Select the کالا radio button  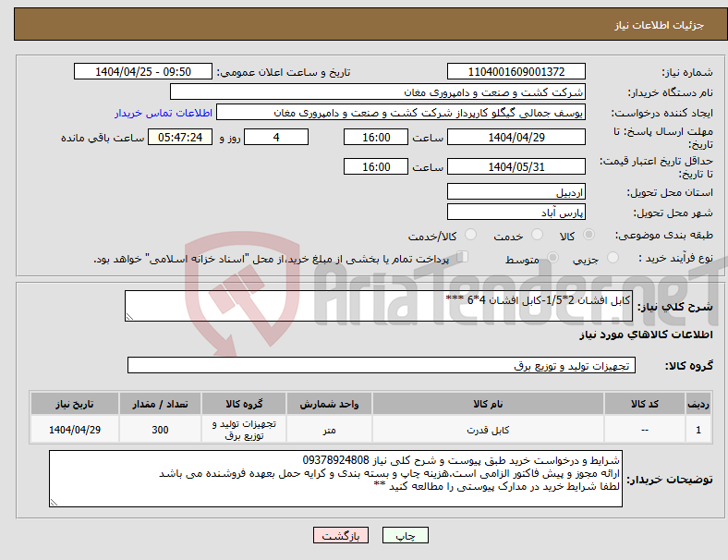pyautogui.click(x=588, y=235)
